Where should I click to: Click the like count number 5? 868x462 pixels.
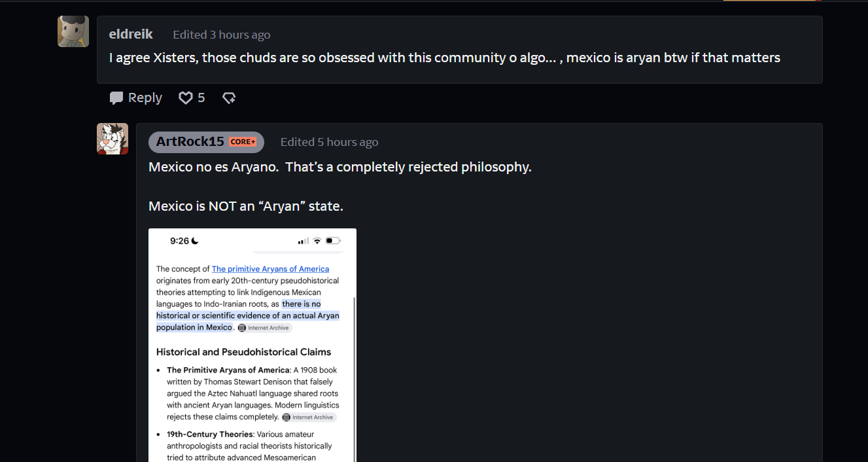pyautogui.click(x=201, y=98)
